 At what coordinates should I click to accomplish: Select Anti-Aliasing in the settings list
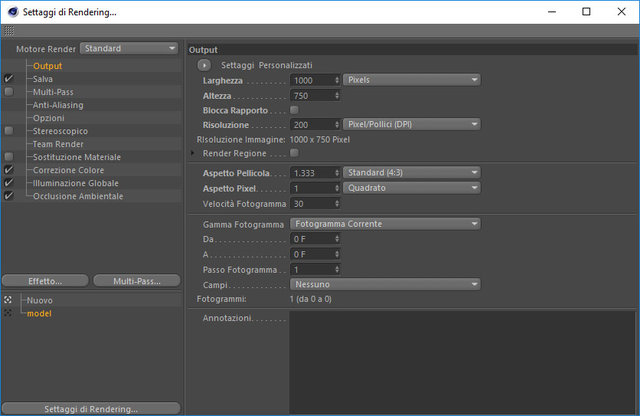pyautogui.click(x=58, y=105)
